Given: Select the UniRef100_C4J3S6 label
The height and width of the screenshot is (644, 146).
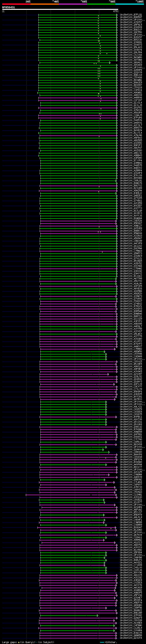Looking at the screenshot, I should point(131,55).
